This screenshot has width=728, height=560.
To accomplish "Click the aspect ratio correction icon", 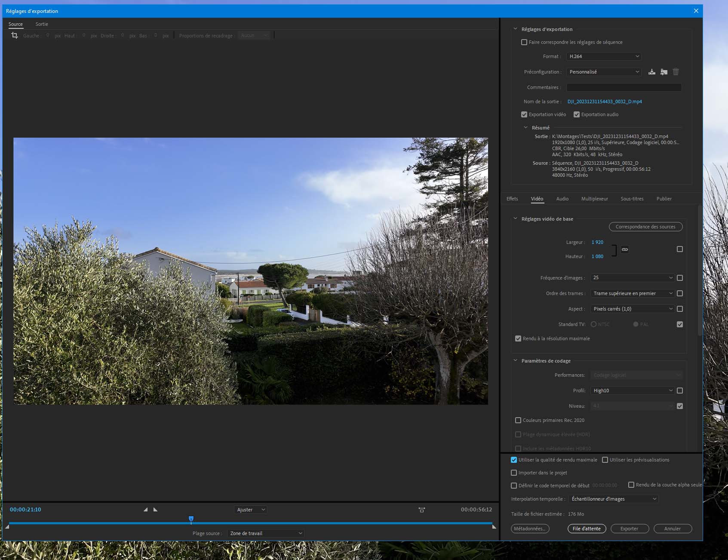I will pos(422,510).
